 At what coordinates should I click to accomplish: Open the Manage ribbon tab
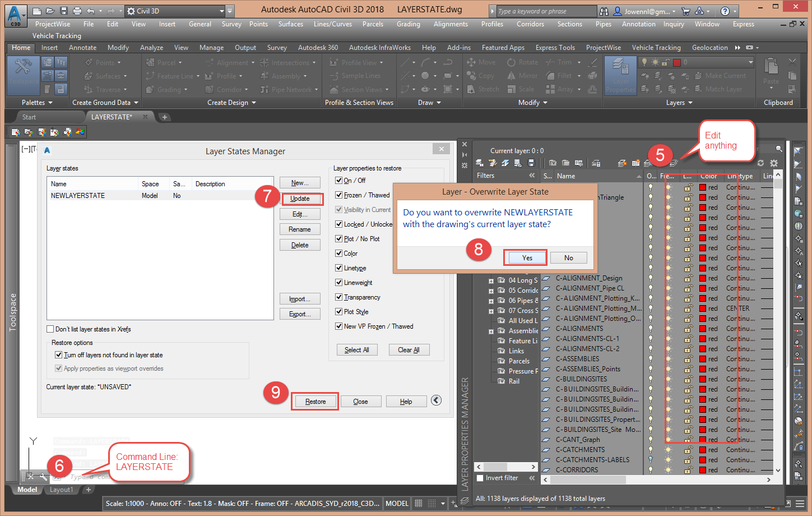211,48
